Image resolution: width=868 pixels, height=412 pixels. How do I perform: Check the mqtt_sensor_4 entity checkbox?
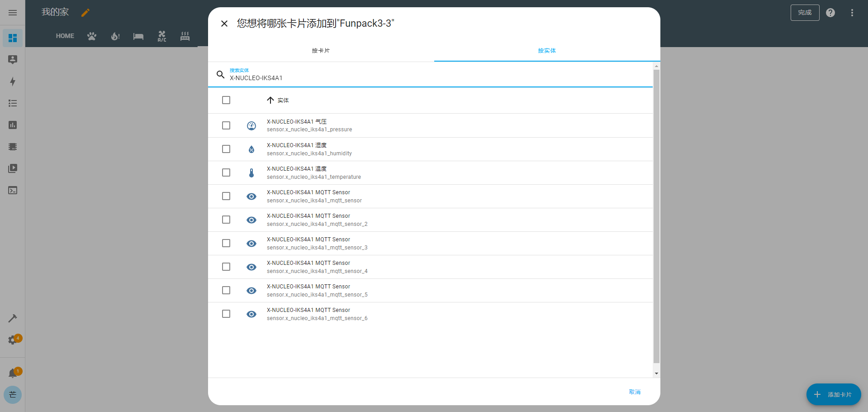[226, 267]
